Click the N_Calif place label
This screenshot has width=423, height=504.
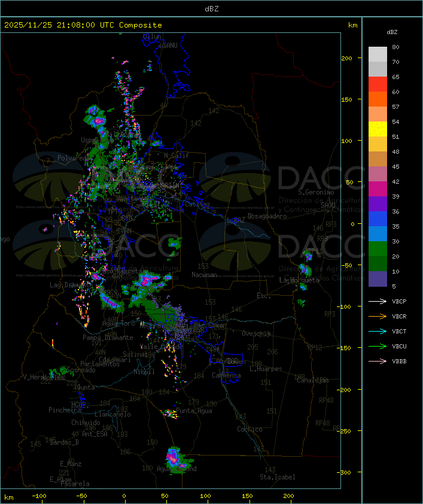pos(176,156)
